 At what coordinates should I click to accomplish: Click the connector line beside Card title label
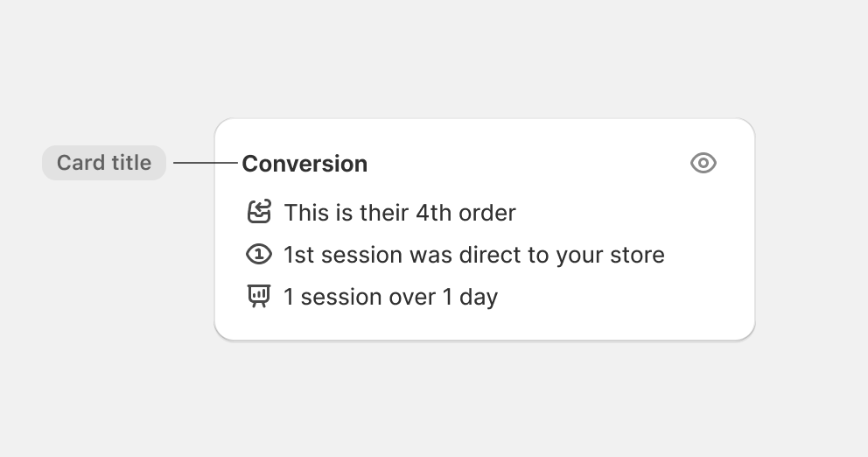tap(206, 163)
